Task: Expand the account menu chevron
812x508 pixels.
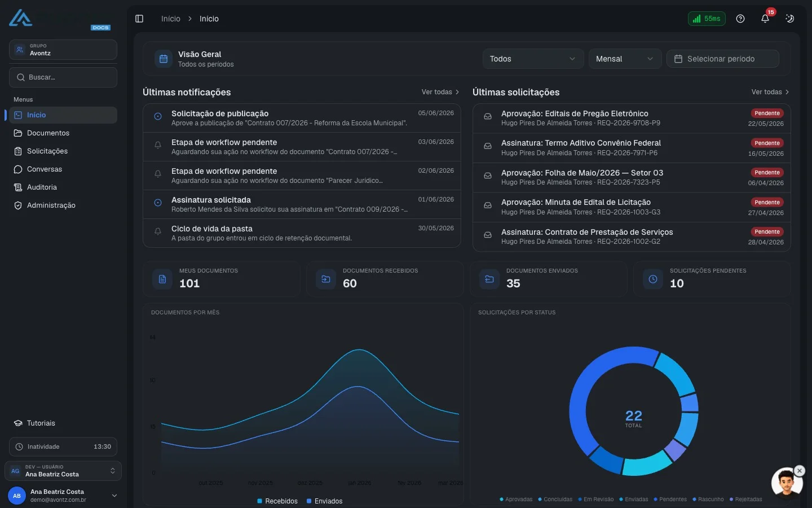Action: (x=114, y=496)
